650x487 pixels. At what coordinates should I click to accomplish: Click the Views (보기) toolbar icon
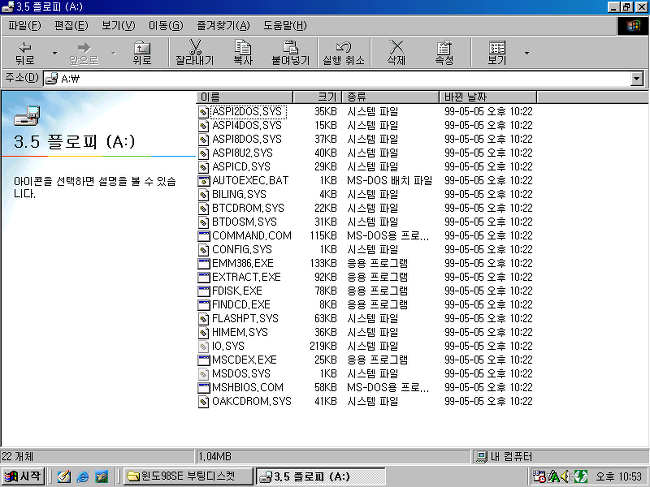pos(497,47)
